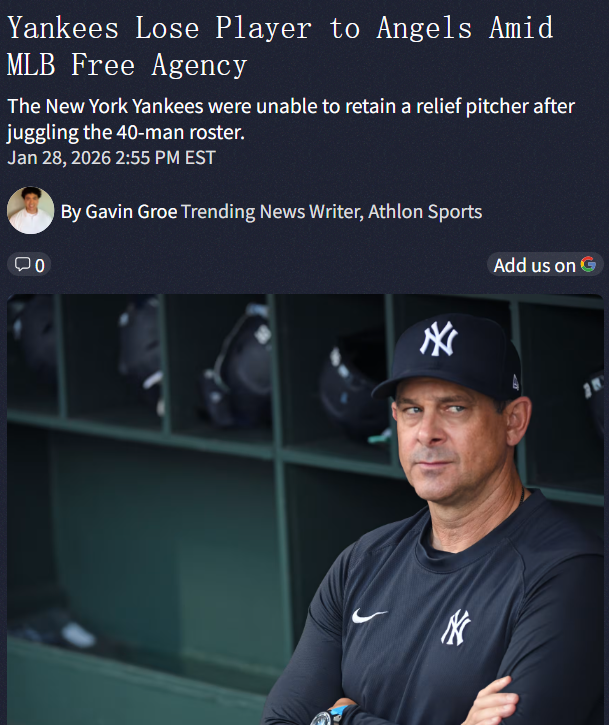Viewport: 609px width, 725px height.
Task: Click the Add us on button
Action: point(545,265)
